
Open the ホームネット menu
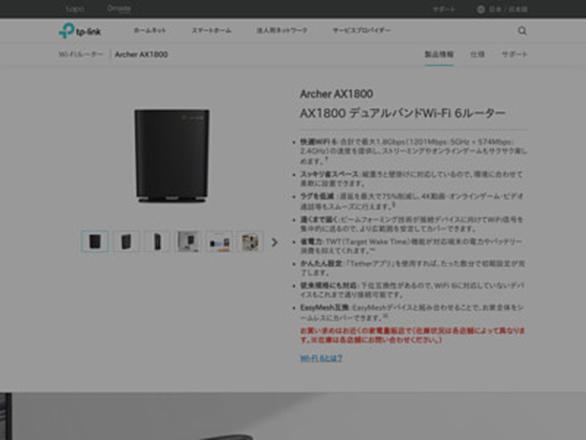pyautogui.click(x=149, y=30)
